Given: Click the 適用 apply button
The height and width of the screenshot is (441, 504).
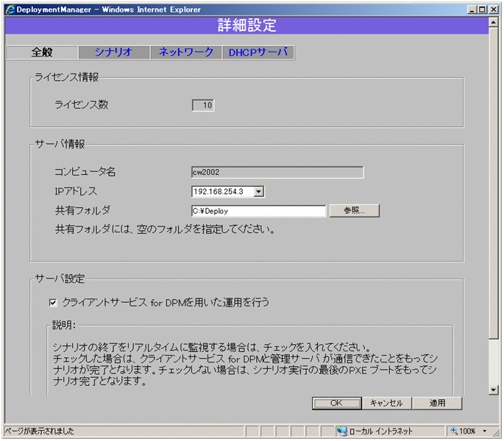Looking at the screenshot, I should [x=437, y=403].
